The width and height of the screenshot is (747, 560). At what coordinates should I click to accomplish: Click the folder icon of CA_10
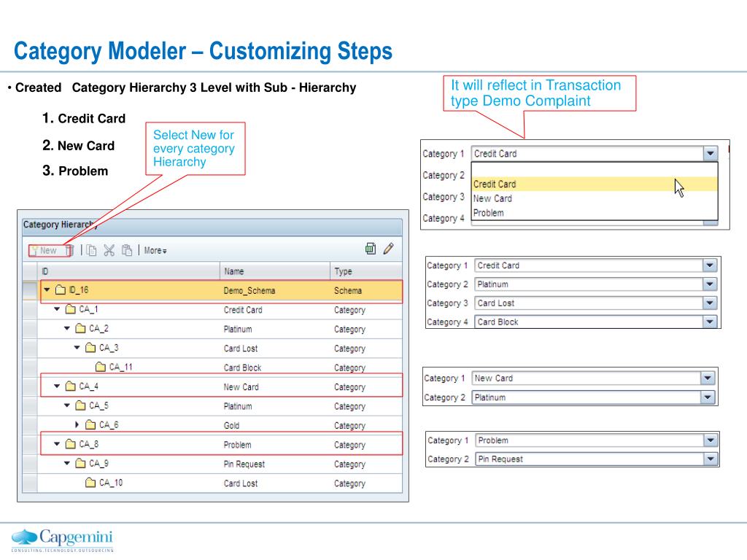click(x=90, y=483)
